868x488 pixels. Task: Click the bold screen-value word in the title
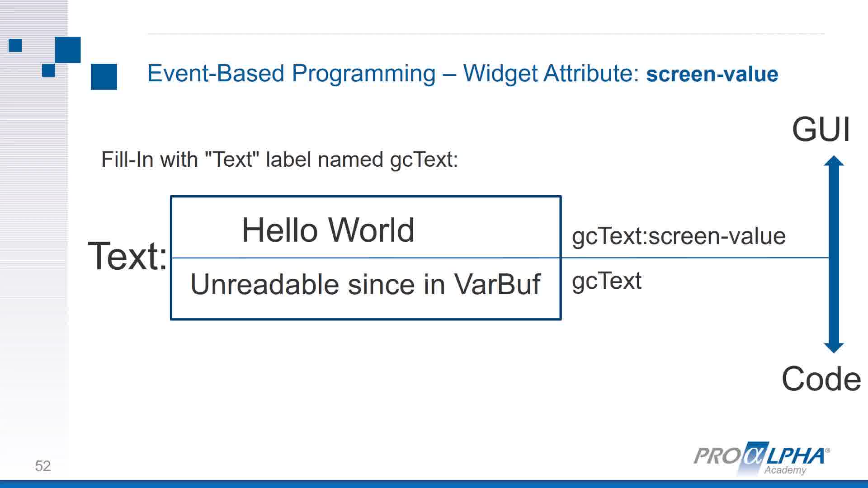[x=712, y=74]
